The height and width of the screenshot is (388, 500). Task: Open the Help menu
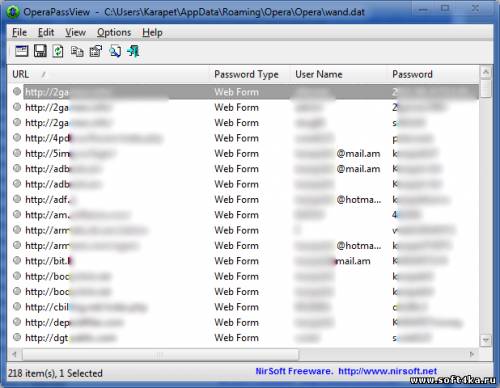pos(152,33)
